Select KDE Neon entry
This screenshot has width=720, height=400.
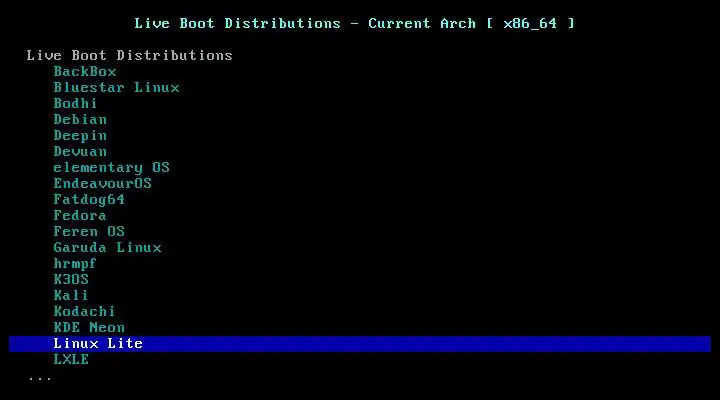89,327
